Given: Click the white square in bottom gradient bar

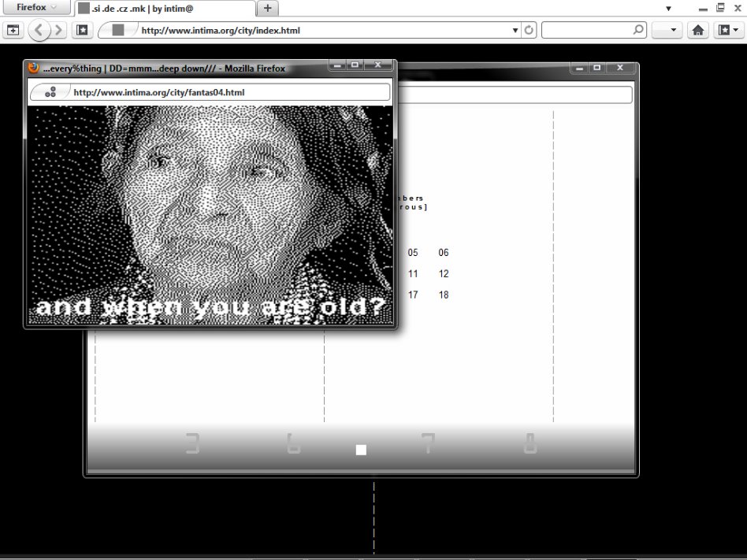Looking at the screenshot, I should [x=361, y=450].
